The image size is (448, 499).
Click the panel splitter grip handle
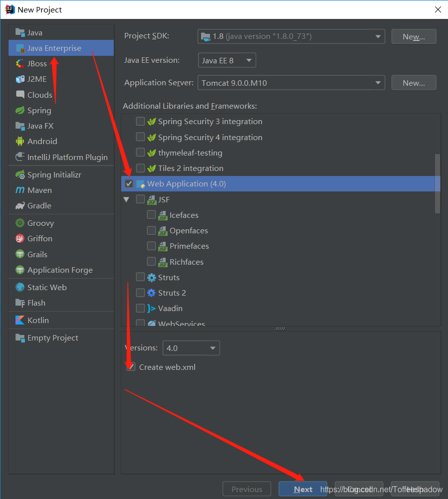(280, 329)
